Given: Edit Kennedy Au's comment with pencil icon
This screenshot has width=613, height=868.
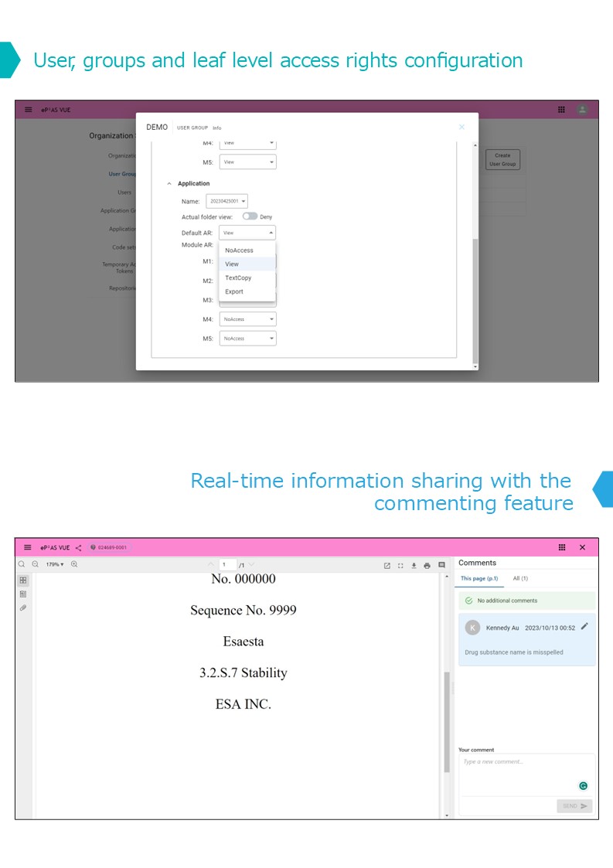Looking at the screenshot, I should (584, 627).
